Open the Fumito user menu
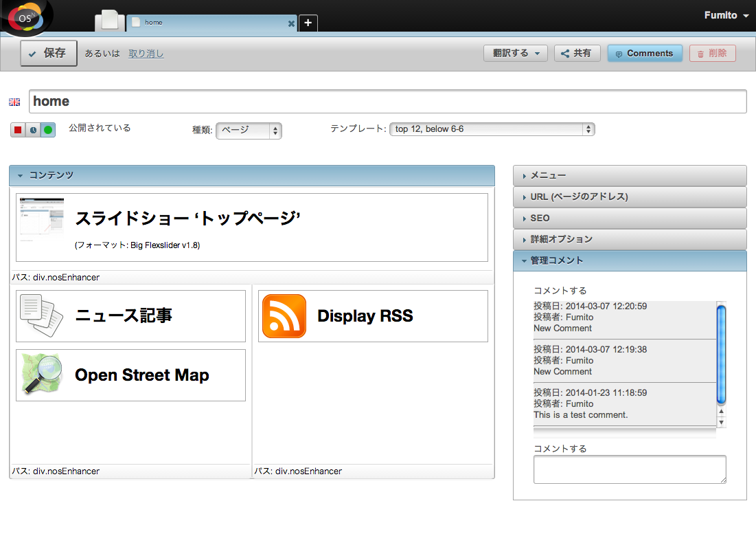The height and width of the screenshot is (545, 756). (x=726, y=15)
